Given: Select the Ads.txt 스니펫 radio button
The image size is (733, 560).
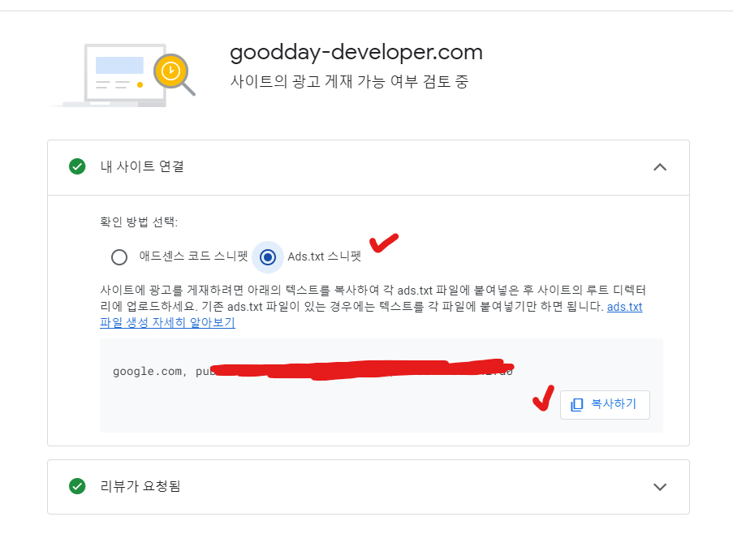Looking at the screenshot, I should [268, 257].
